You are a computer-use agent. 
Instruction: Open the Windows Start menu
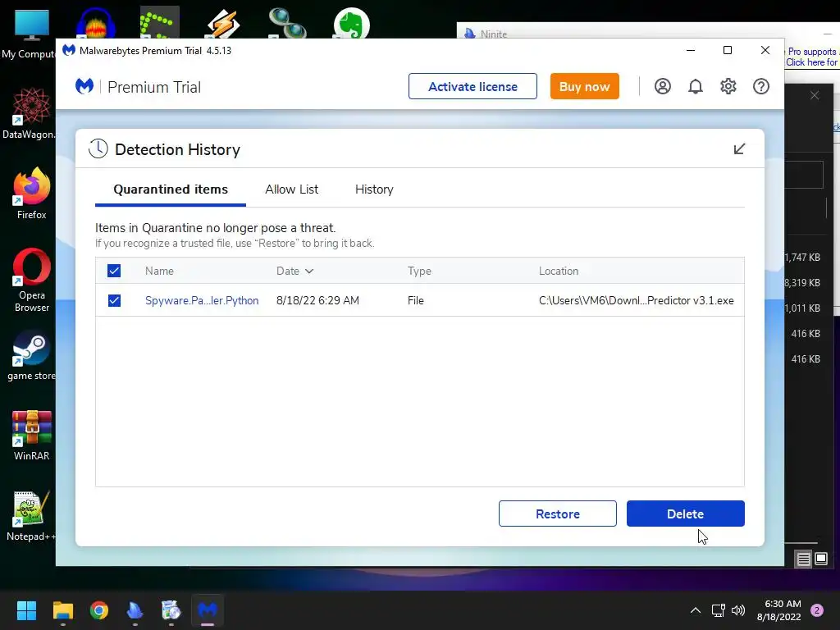point(26,610)
